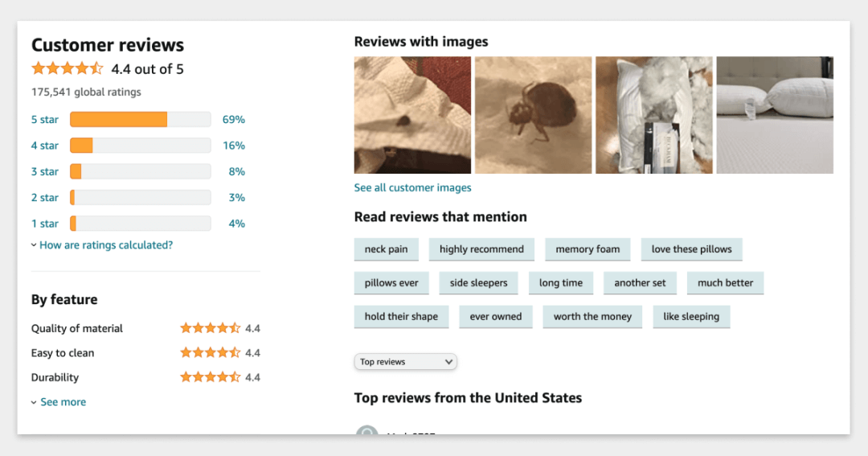Open the 4 star reviews link
The width and height of the screenshot is (868, 456).
(45, 146)
